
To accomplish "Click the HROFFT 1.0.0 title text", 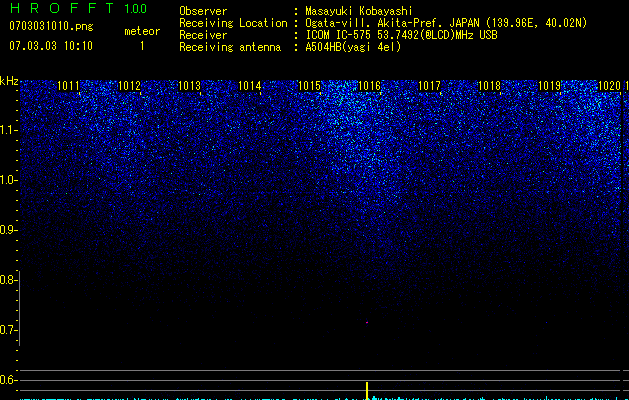I will [x=78, y=8].
